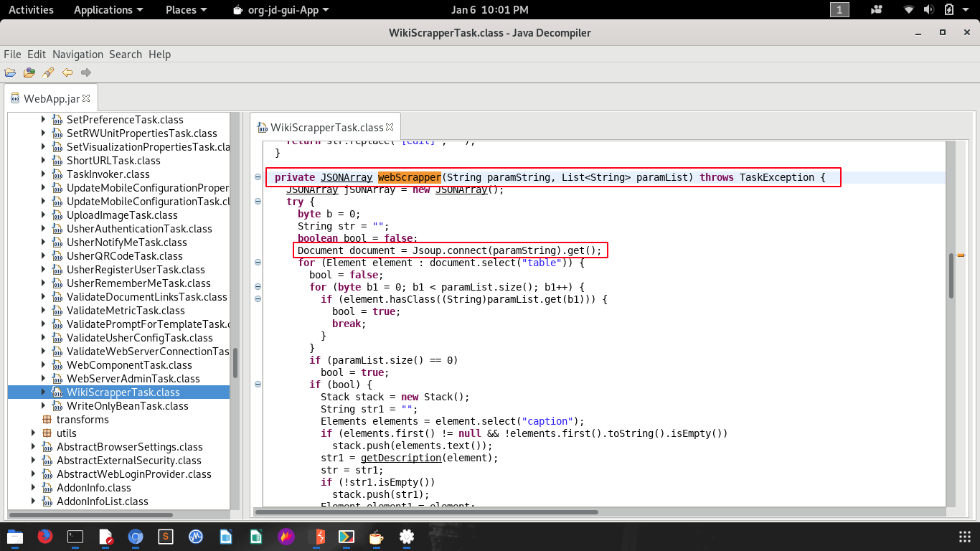Click the grey forward arrow toolbar icon
980x551 pixels.
(x=86, y=72)
